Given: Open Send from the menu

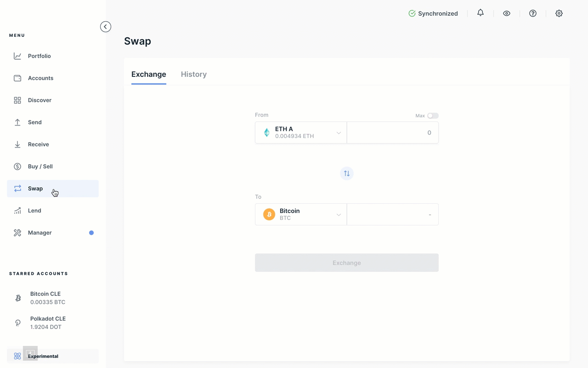Looking at the screenshot, I should (x=53, y=122).
